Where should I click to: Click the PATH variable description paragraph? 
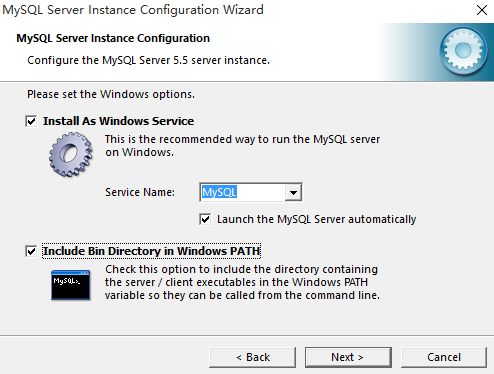pos(242,282)
